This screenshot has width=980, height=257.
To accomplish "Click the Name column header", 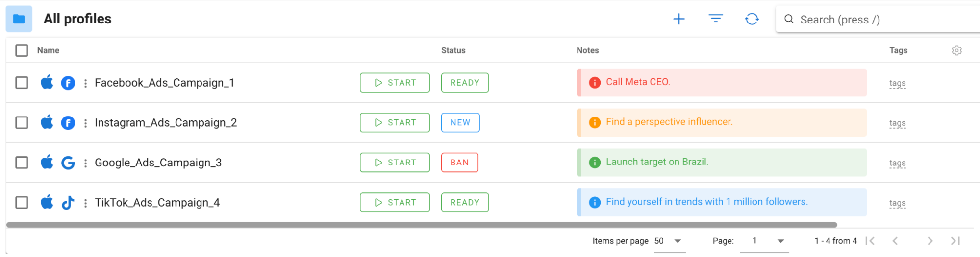I will pos(48,50).
